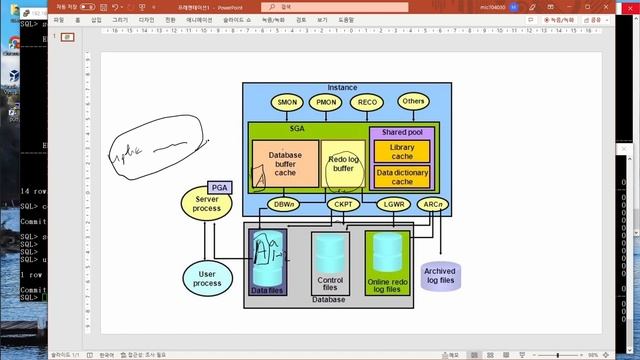
Task: Click the zoom percentage value
Action: (x=593, y=355)
